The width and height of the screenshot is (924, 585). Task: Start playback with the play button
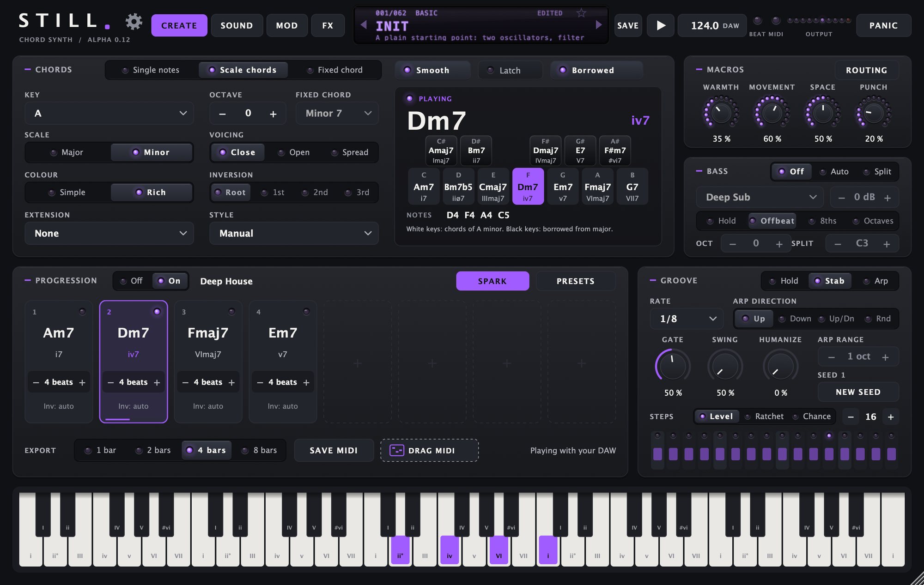(661, 25)
